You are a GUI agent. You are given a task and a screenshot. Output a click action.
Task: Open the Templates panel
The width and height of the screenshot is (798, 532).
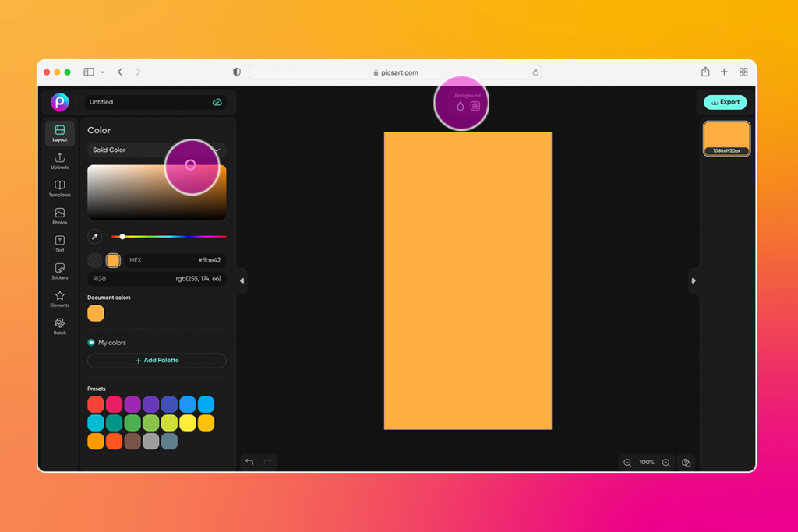click(59, 187)
